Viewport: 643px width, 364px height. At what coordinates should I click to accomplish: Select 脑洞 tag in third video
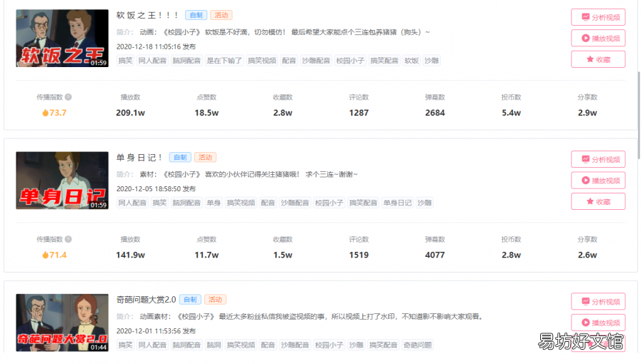point(214,345)
